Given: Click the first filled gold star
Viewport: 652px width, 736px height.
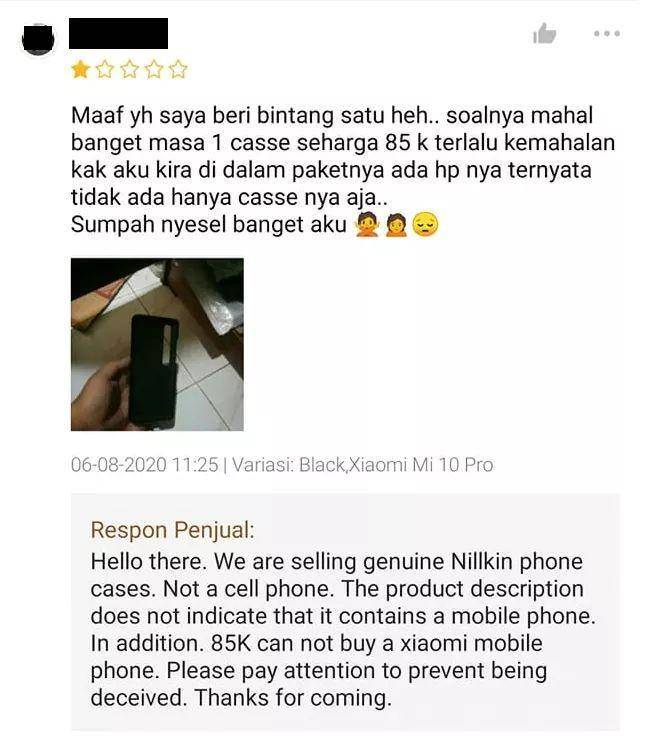Looking at the screenshot, I should pyautogui.click(x=80, y=69).
